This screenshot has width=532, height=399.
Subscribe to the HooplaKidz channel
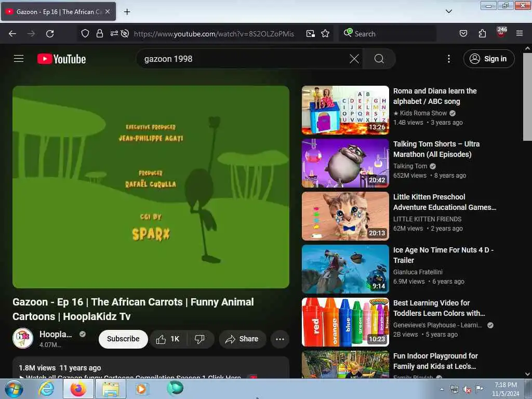[x=123, y=339]
